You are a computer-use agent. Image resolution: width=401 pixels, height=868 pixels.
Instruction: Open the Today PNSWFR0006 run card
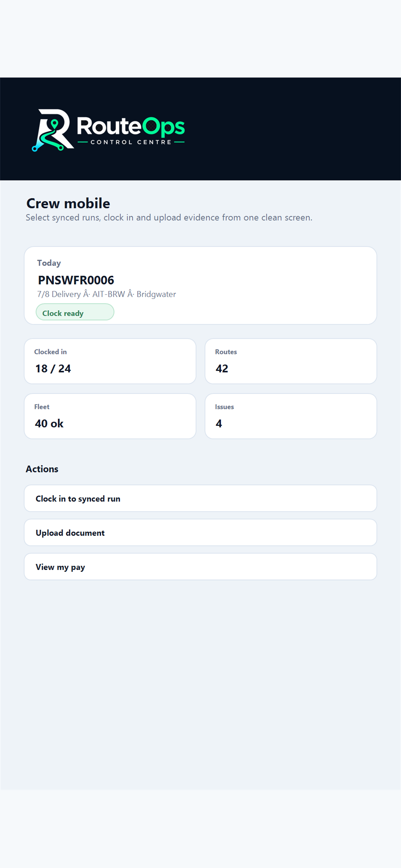pyautogui.click(x=200, y=285)
